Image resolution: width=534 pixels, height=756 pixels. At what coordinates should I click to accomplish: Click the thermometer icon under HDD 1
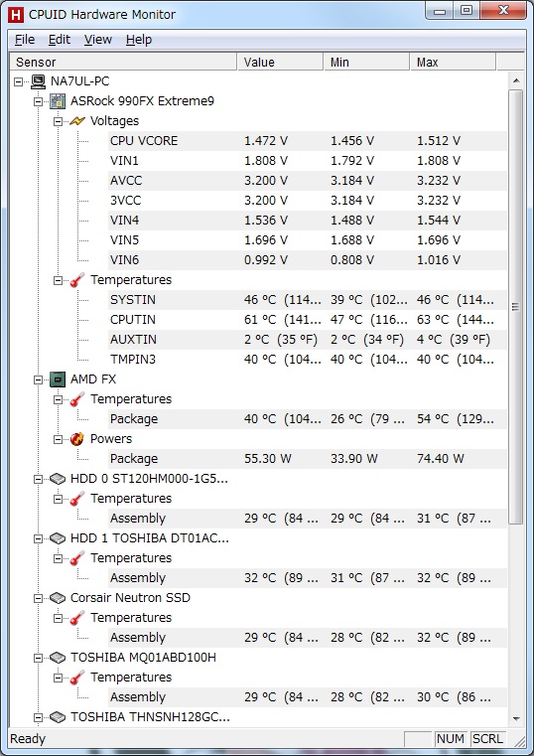[77, 558]
